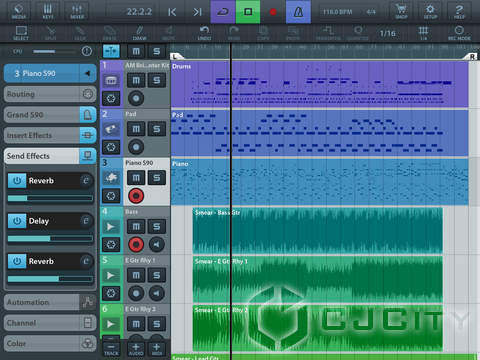Tap the 118.0 BPM tempo display
The height and width of the screenshot is (360, 480).
coord(337,12)
